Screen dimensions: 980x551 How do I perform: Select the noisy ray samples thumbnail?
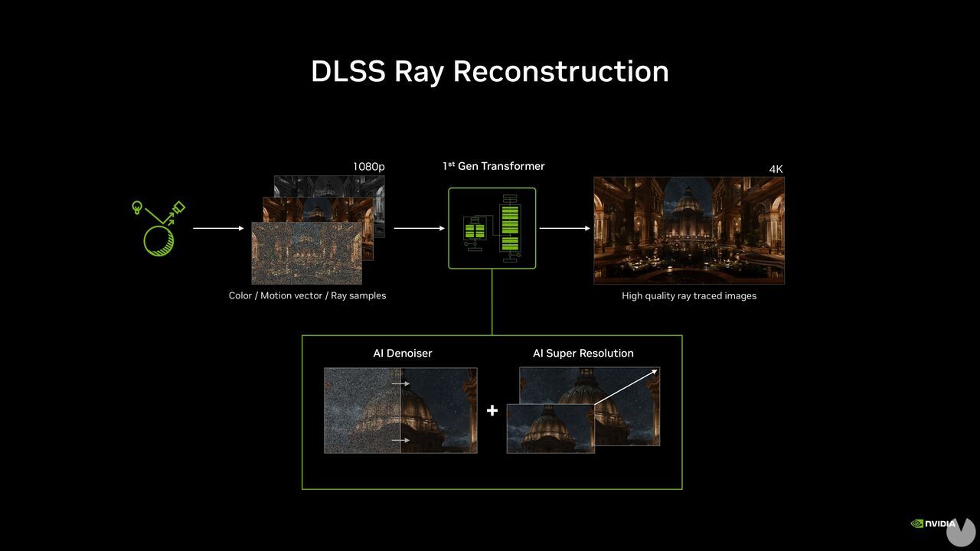pyautogui.click(x=306, y=253)
